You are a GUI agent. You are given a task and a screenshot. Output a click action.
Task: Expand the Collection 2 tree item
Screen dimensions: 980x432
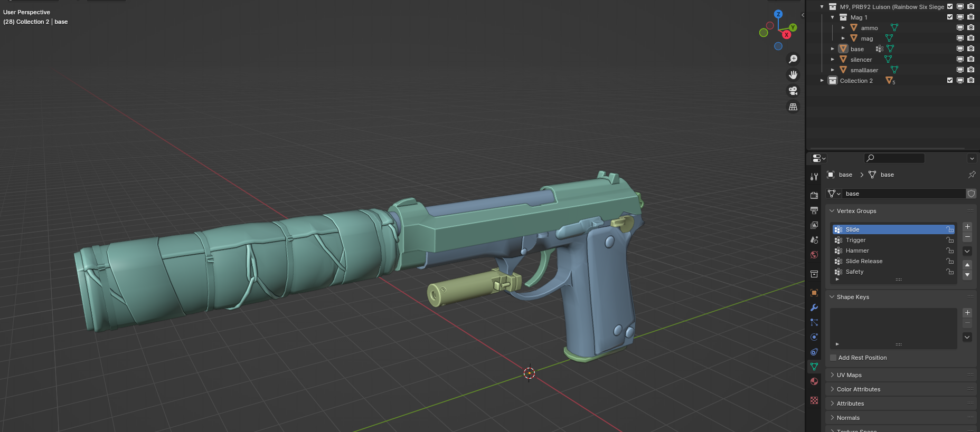pos(822,80)
